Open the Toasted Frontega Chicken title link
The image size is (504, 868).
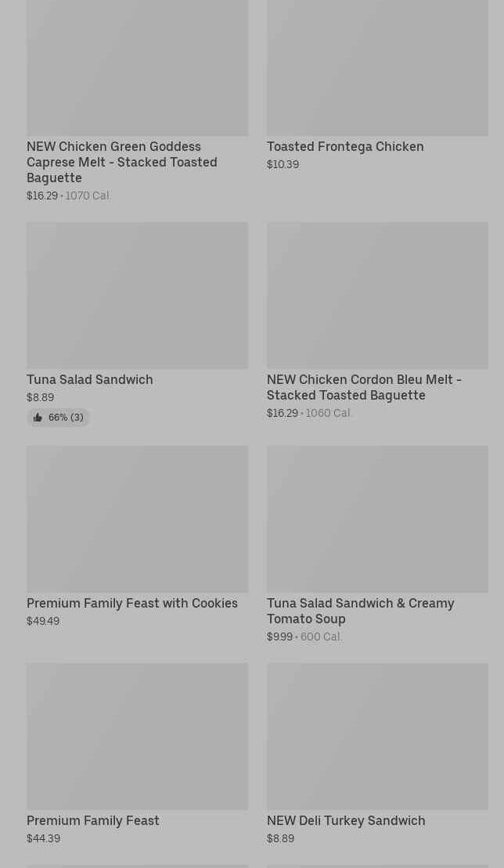click(345, 146)
